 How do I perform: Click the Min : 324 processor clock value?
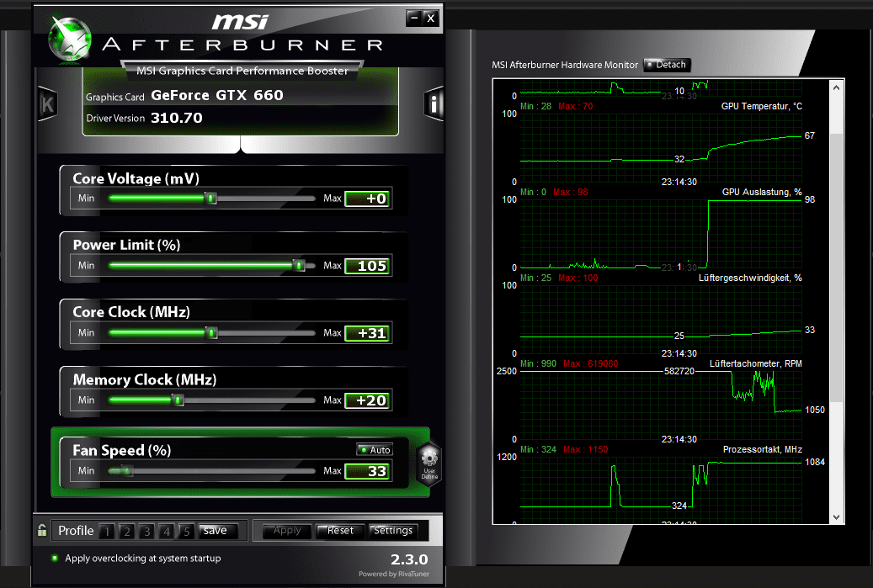click(539, 449)
